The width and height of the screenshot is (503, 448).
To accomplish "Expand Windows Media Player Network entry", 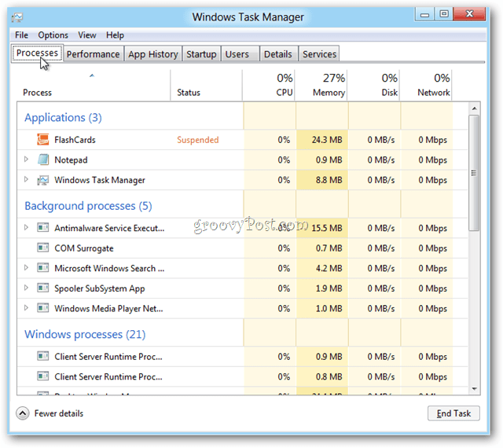I will [x=26, y=308].
